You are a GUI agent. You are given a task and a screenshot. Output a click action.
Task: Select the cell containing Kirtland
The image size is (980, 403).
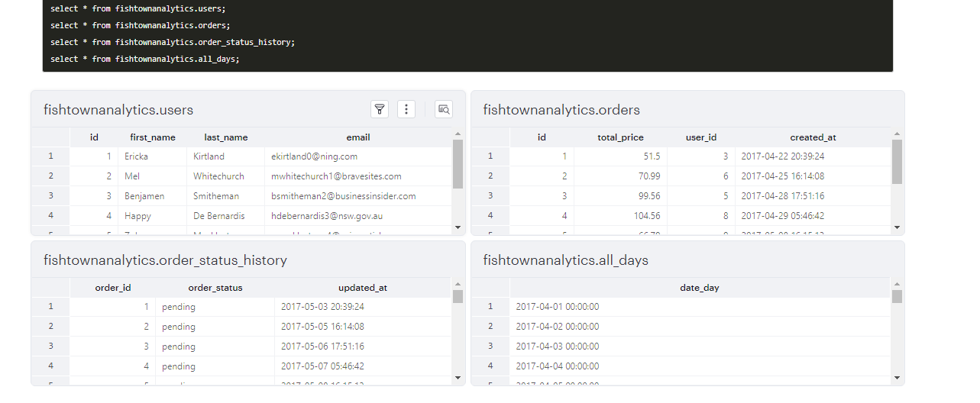[x=226, y=156]
